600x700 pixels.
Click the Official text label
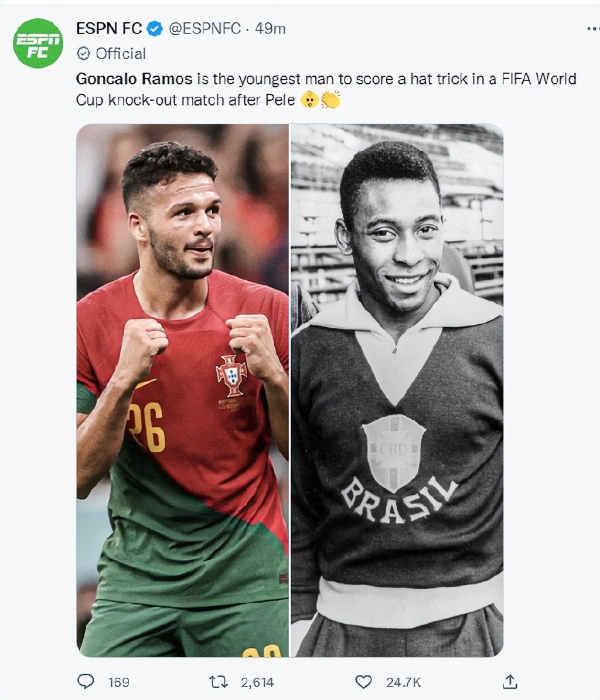121,53
